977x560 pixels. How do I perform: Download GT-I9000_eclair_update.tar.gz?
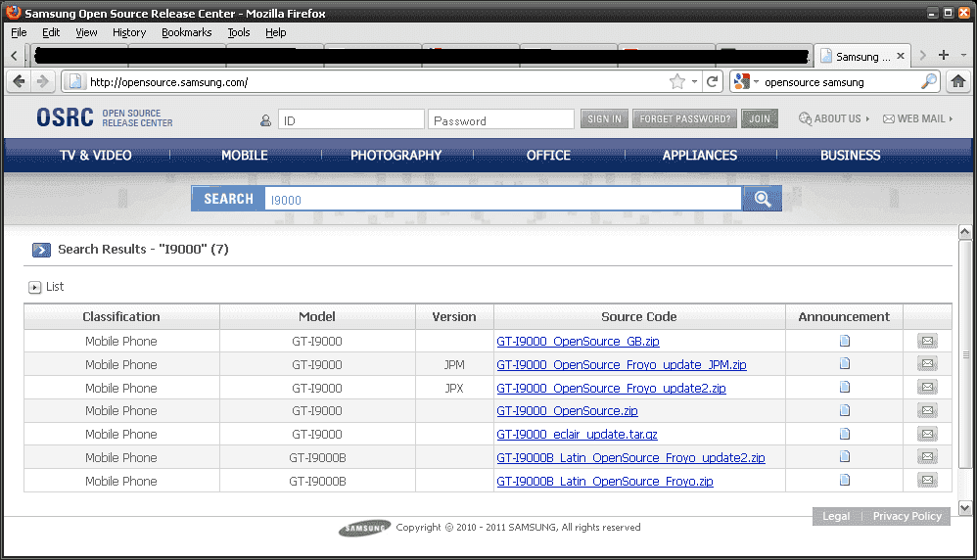[x=577, y=434]
